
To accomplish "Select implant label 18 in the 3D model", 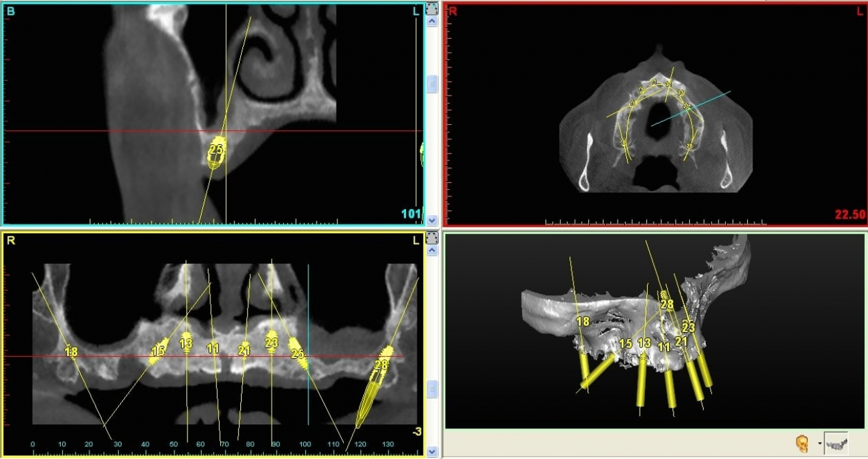I will click(582, 322).
